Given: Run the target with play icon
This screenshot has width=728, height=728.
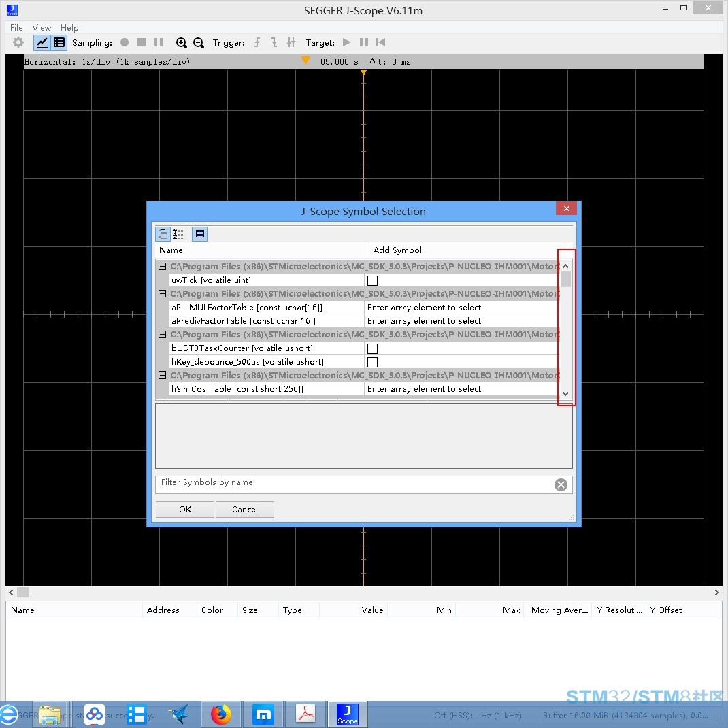Looking at the screenshot, I should (x=346, y=42).
